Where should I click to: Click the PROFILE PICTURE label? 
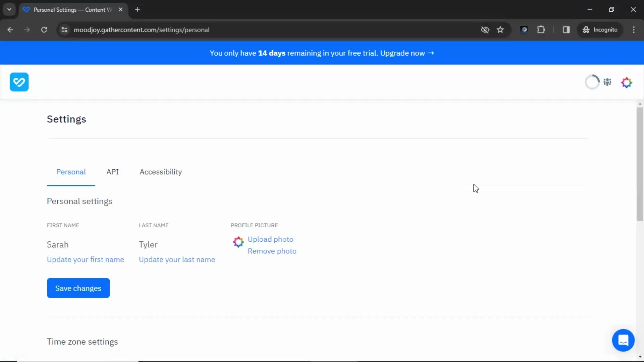[254, 226]
